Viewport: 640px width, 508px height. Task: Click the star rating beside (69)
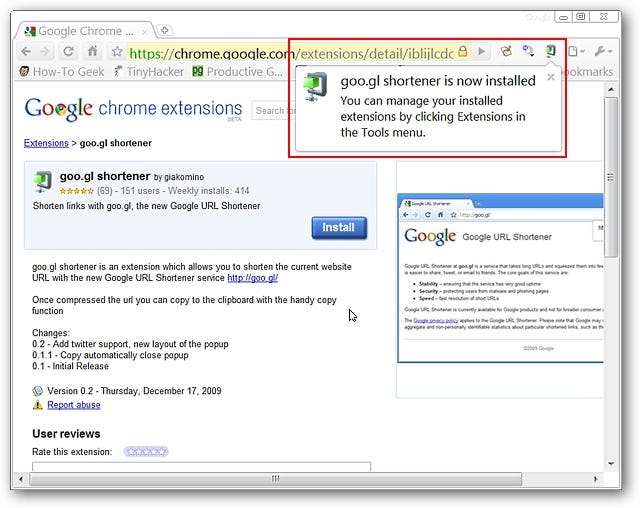(x=76, y=191)
